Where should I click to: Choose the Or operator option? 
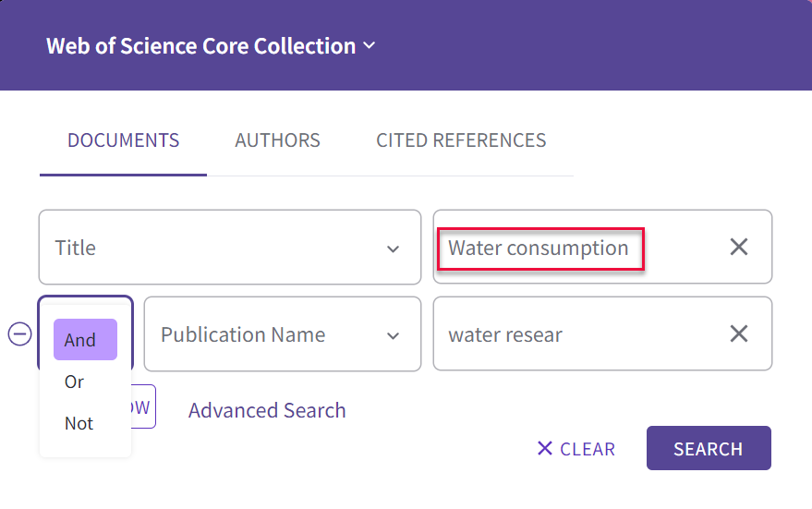[74, 382]
